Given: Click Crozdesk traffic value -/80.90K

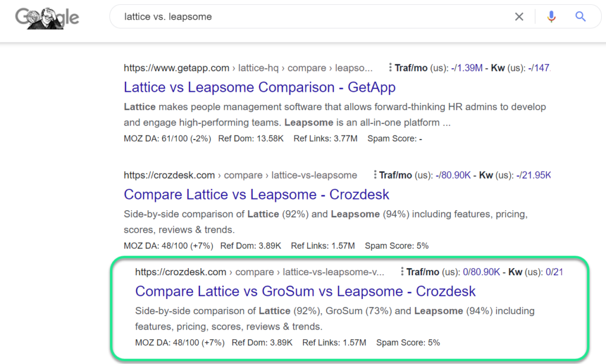Looking at the screenshot, I should click(453, 175).
